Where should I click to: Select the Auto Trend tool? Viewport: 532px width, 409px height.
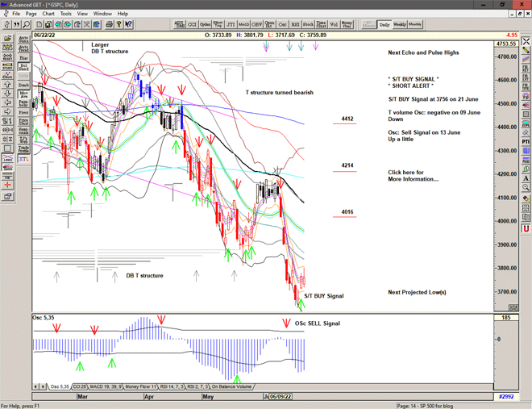(23, 48)
